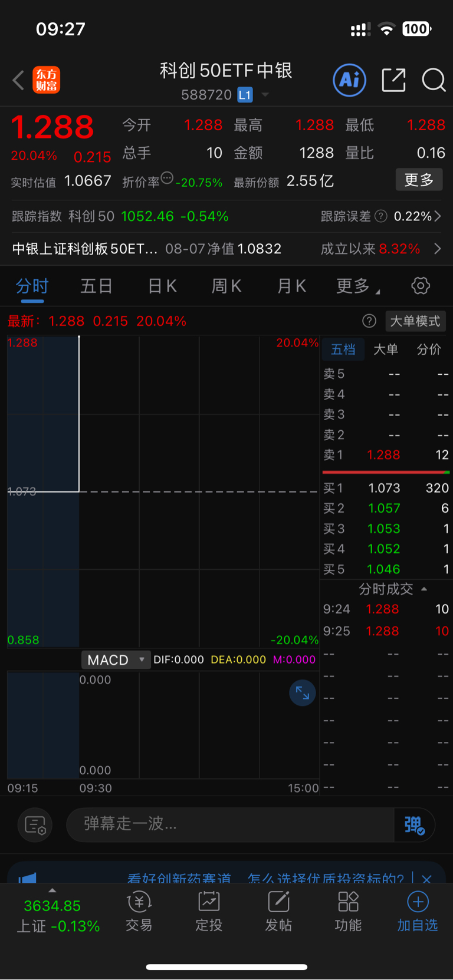Switch to the 月K tab
The height and width of the screenshot is (980, 453).
coord(291,286)
